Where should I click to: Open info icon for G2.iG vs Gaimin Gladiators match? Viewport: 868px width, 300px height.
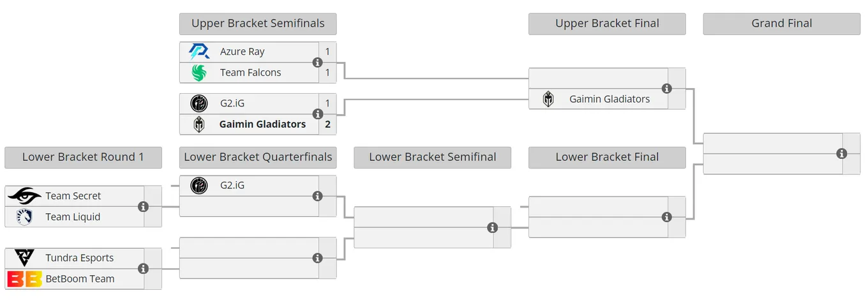317,114
